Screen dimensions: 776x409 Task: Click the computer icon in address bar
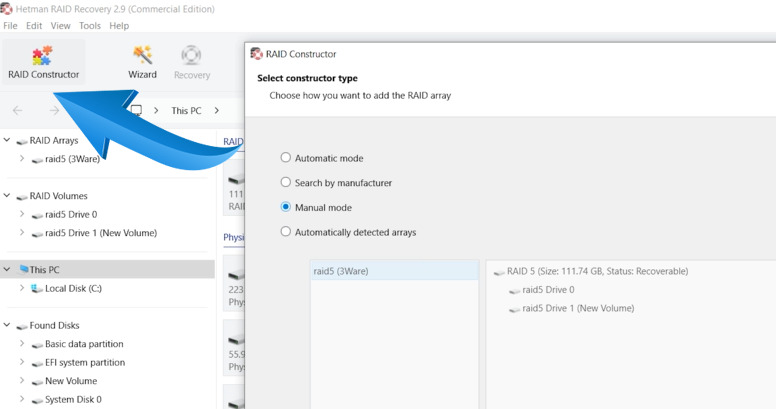coord(136,110)
